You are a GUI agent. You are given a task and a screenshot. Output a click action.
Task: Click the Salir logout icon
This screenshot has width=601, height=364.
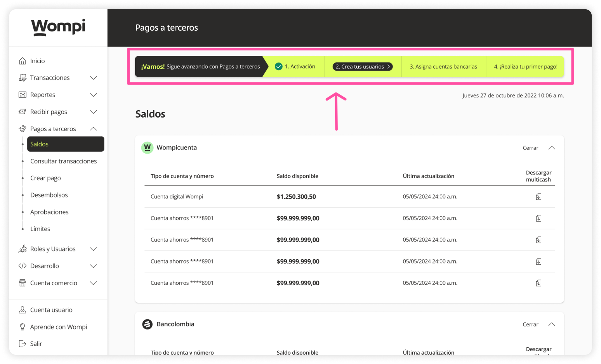click(x=23, y=343)
